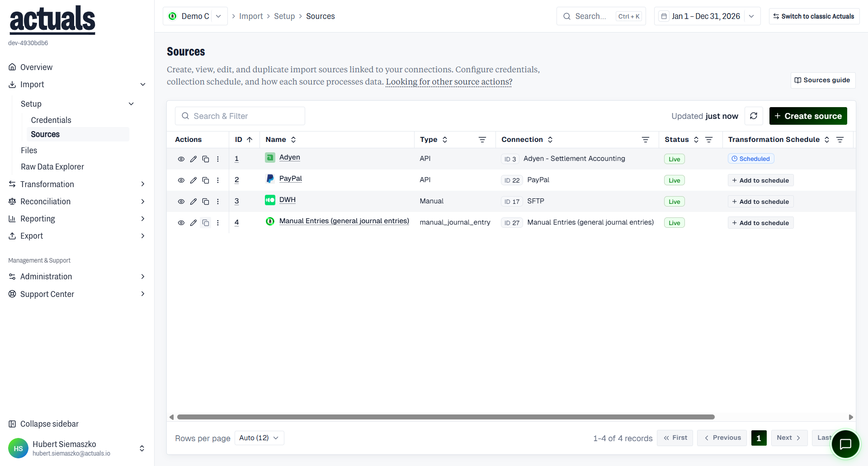Click the Search & Filter field

point(240,116)
